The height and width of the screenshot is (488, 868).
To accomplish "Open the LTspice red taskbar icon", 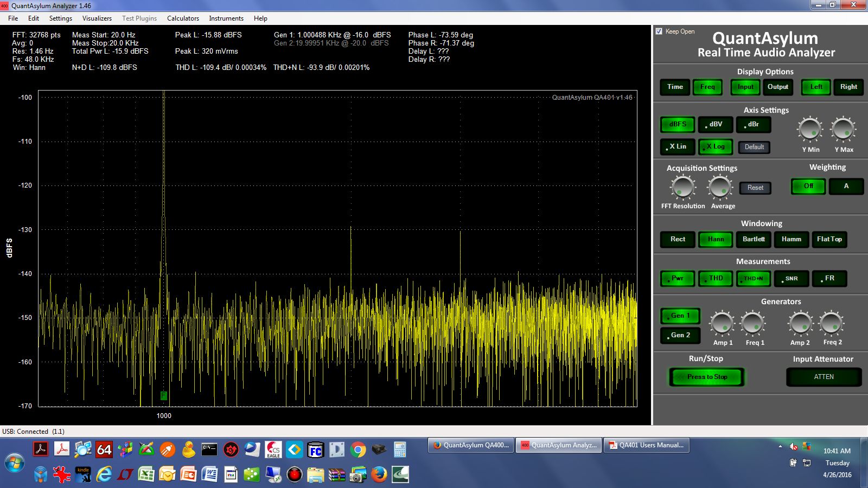I will click(x=125, y=474).
